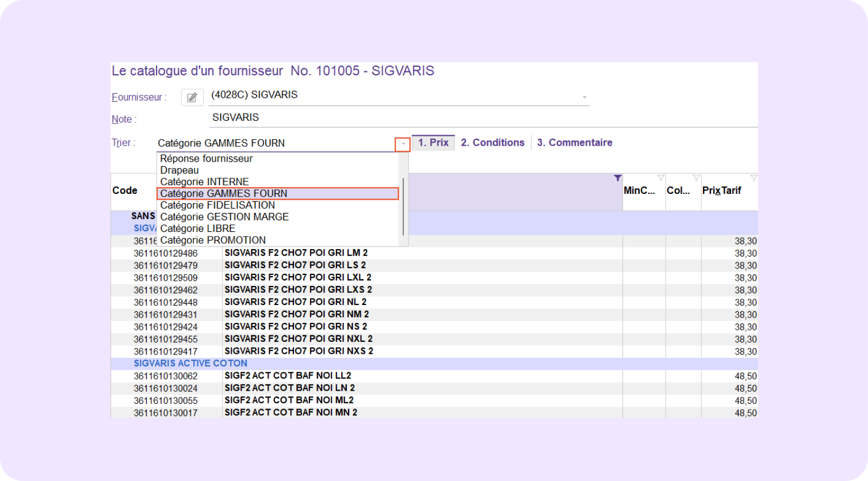
Task: Click the 1. Prix tab
Action: 433,143
